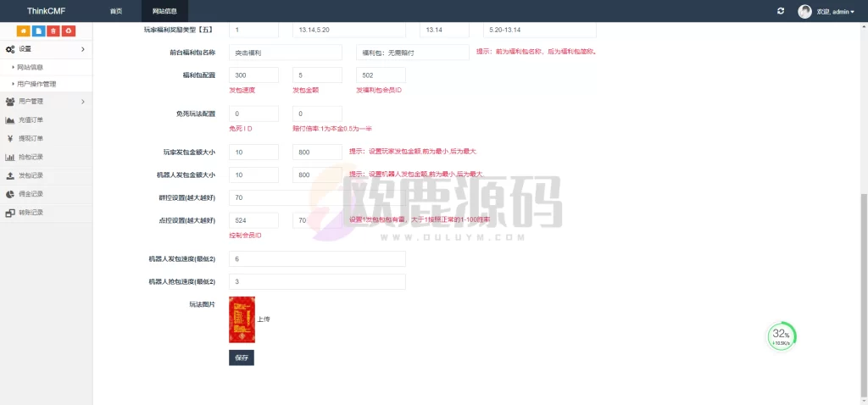Click the 控制会员ID field showing 524
Screen dimensions: 868x405
click(253, 221)
